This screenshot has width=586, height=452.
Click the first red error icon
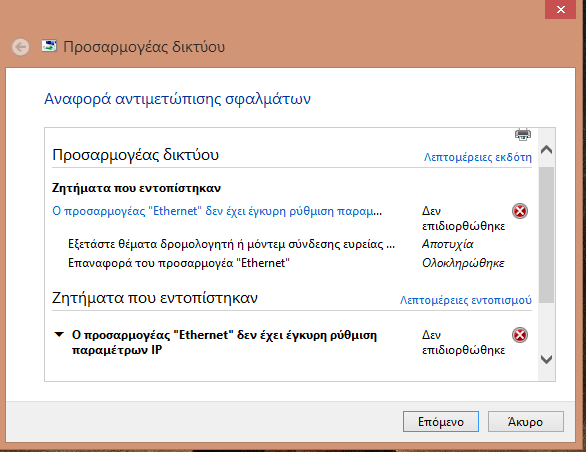click(x=520, y=211)
